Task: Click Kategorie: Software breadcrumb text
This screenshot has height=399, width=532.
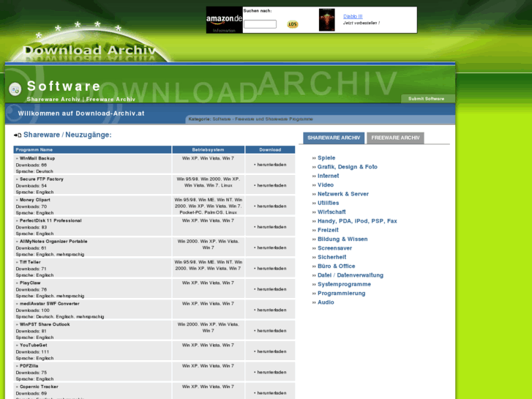Action: tap(250, 119)
